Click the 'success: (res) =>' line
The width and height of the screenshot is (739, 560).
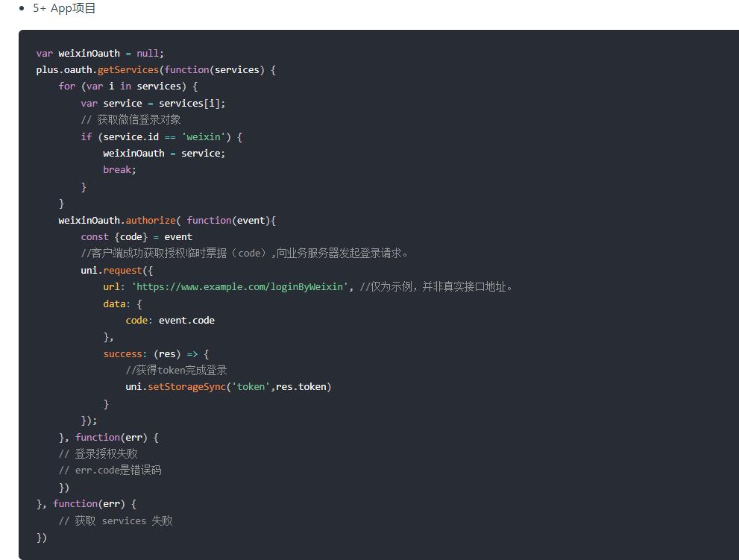156,354
